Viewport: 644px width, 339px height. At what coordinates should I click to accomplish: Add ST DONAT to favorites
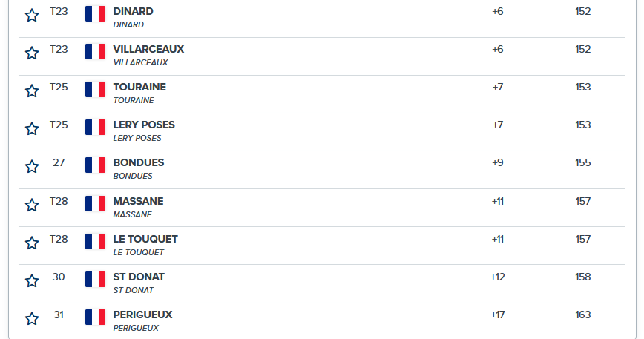[x=32, y=280]
